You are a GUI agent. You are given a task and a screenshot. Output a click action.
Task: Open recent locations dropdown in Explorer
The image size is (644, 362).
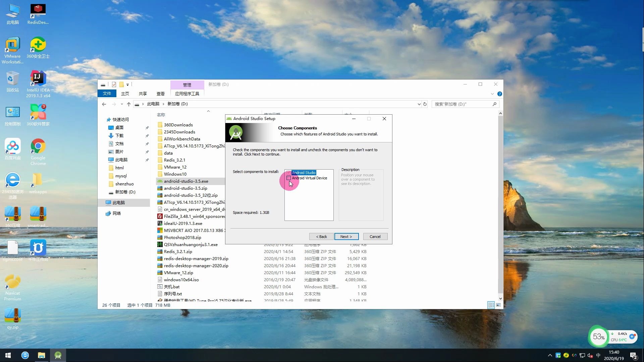122,104
